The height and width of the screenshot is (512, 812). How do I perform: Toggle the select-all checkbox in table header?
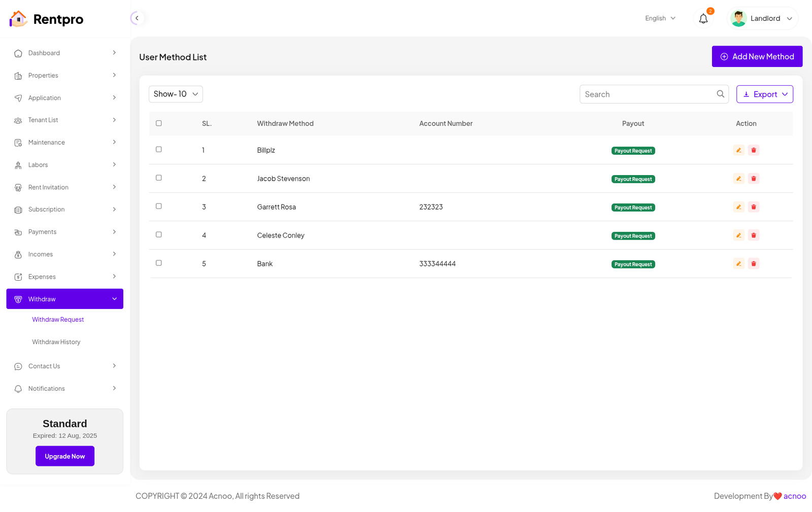159,123
